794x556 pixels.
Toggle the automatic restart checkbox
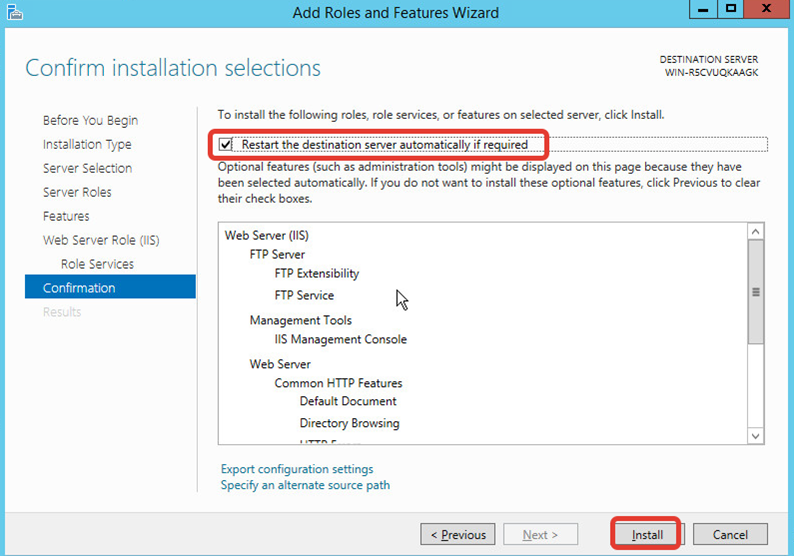[226, 145]
